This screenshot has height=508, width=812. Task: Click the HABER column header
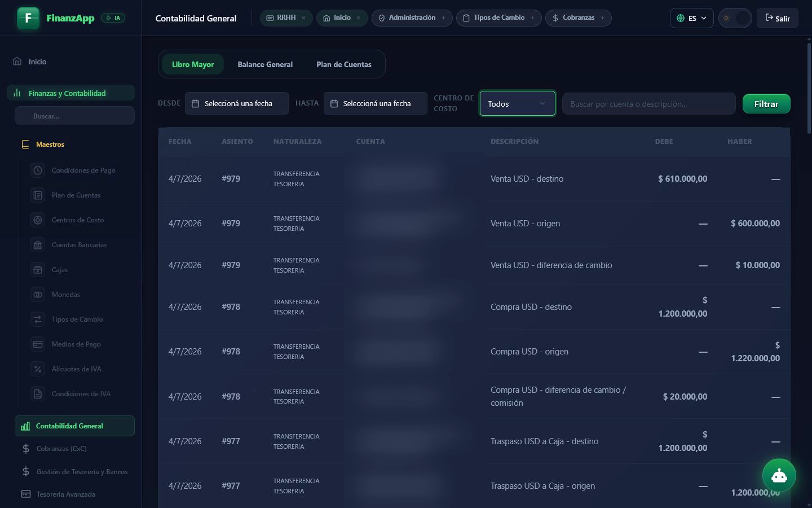pos(739,142)
